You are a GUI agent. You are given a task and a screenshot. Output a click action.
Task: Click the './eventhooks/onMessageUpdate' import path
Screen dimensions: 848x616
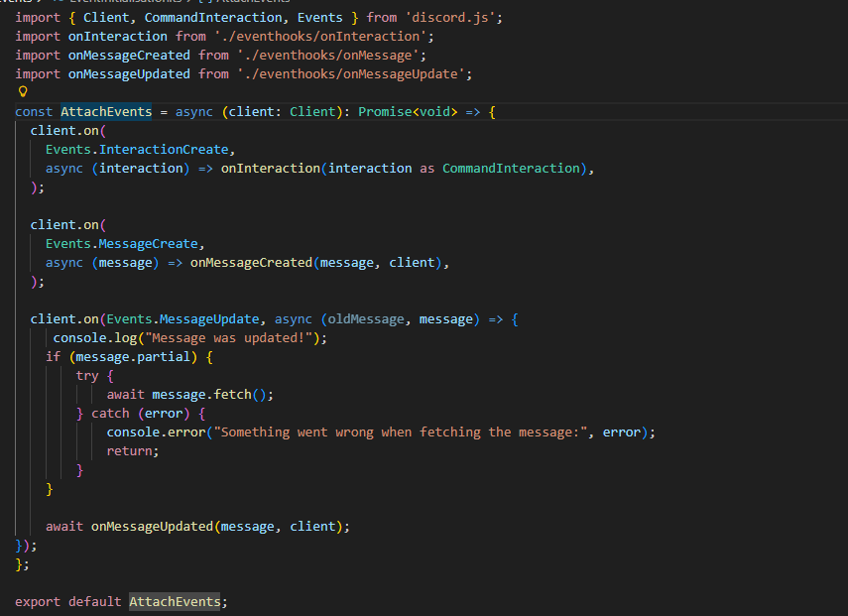350,74
